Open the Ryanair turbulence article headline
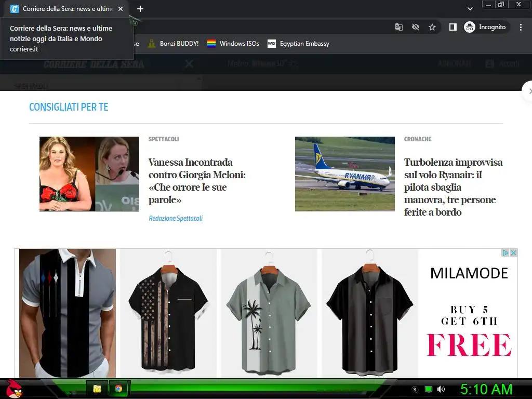Viewport: 532px width, 399px height. pyautogui.click(x=453, y=187)
